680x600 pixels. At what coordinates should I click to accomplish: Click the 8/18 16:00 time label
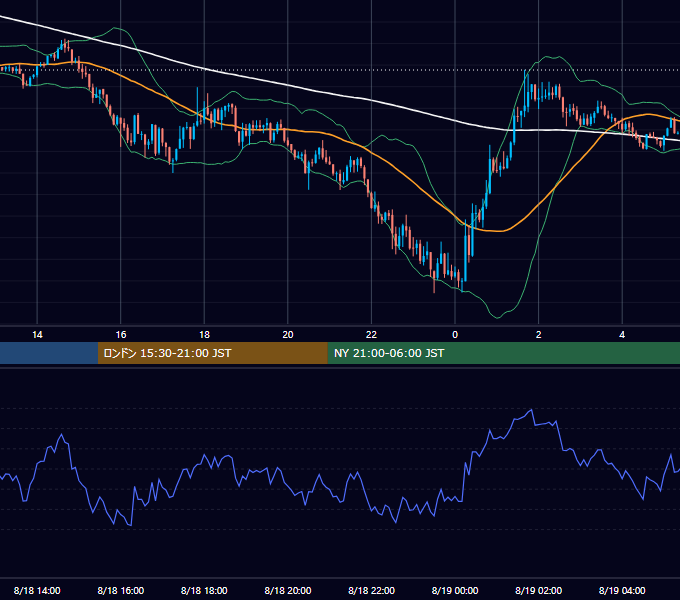121,590
